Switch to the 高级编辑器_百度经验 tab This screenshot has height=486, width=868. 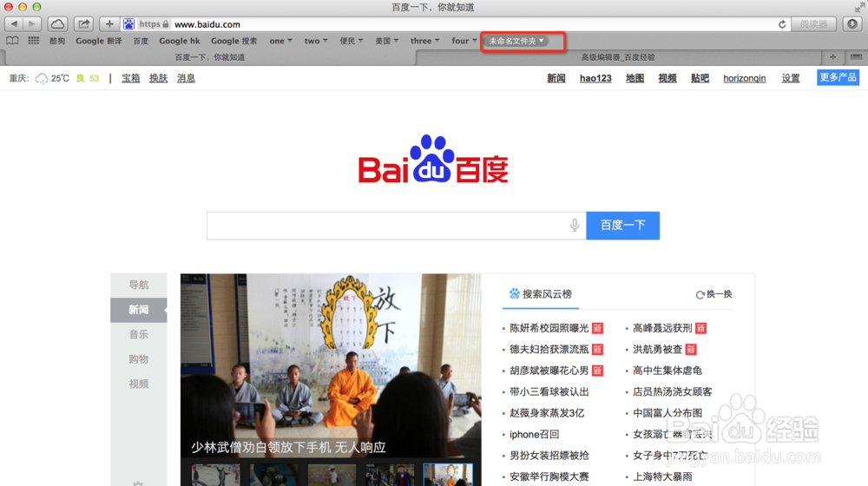pos(618,57)
